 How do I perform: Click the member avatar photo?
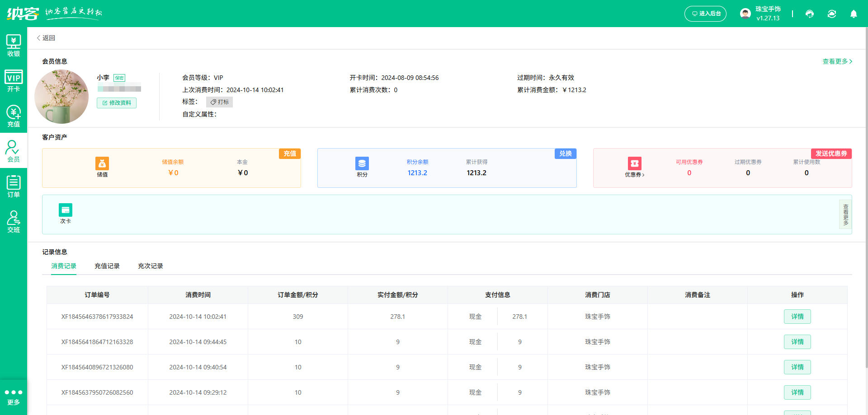point(61,97)
